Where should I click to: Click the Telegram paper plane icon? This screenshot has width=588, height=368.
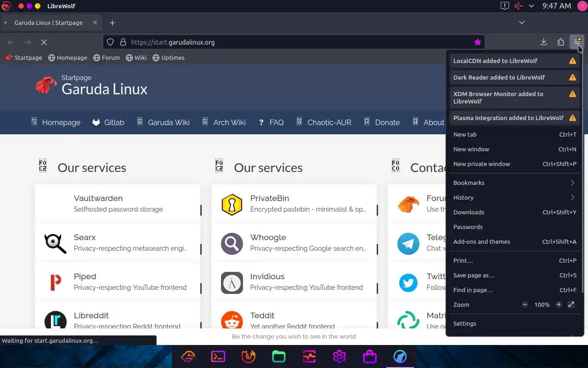[x=408, y=243]
